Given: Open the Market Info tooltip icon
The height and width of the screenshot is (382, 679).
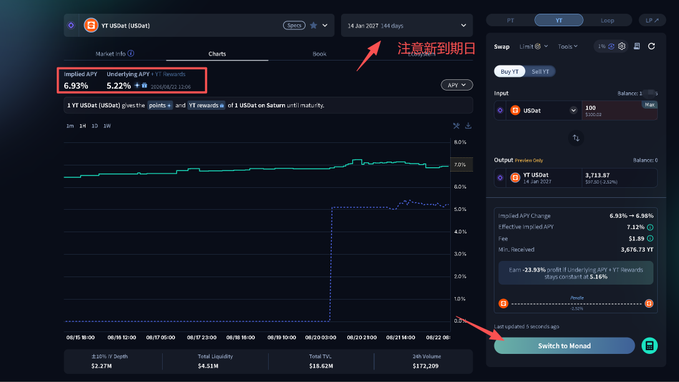Looking at the screenshot, I should [x=131, y=53].
